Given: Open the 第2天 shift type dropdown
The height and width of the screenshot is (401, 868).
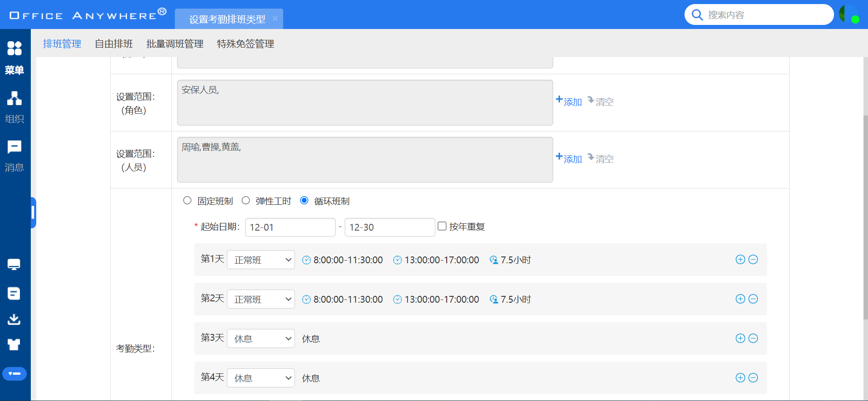Looking at the screenshot, I should pos(261,299).
